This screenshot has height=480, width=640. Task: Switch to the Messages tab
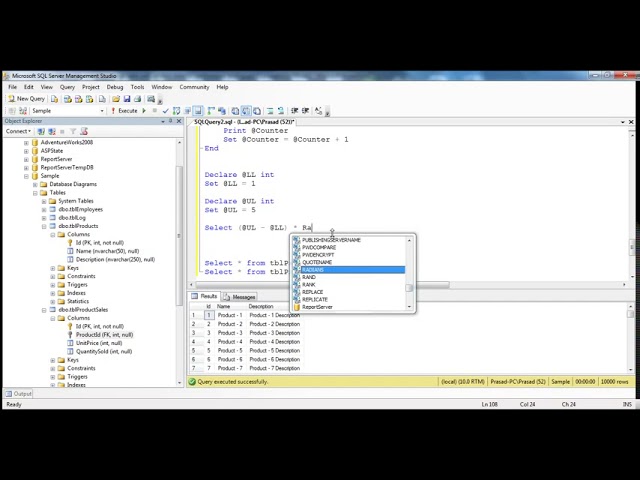pyautogui.click(x=240, y=297)
